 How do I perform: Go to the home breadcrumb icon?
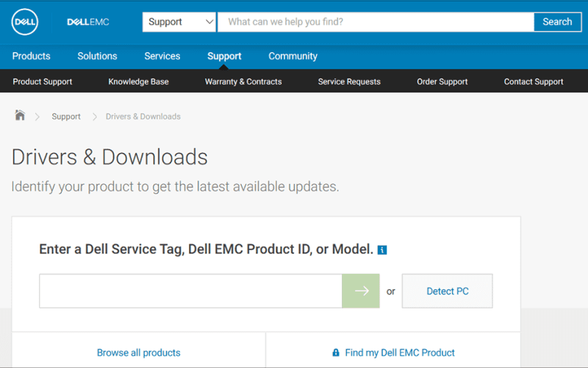tap(20, 115)
